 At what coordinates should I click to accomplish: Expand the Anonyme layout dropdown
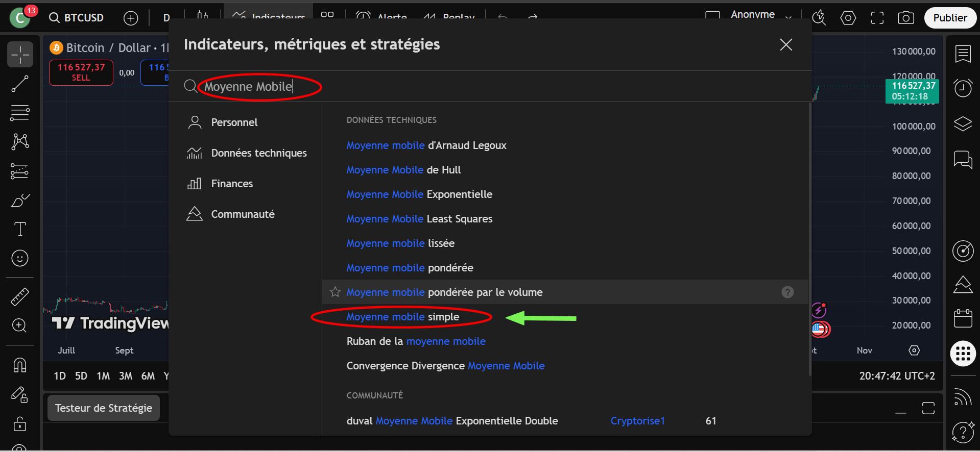[788, 17]
